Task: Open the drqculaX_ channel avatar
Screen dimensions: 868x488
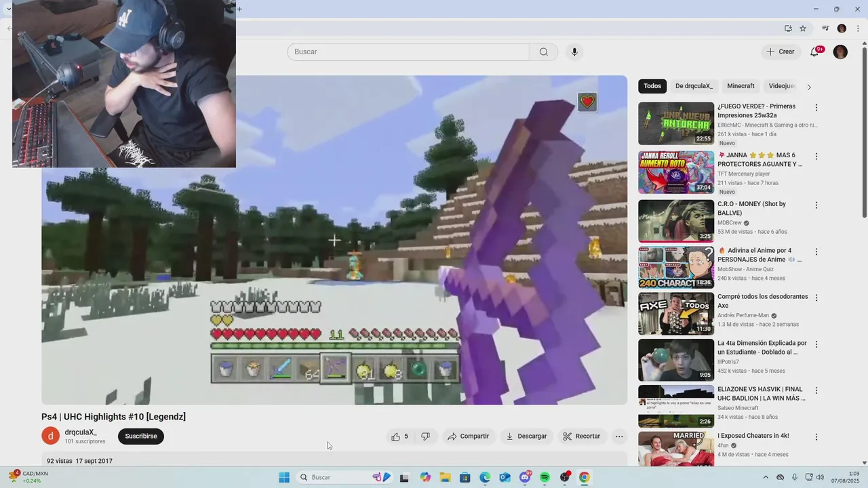Action: click(x=50, y=436)
